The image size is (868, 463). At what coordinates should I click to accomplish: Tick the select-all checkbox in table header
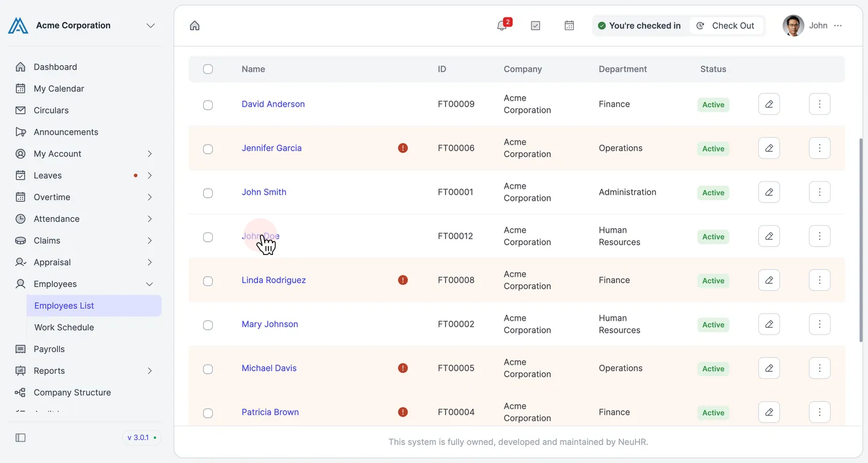[208, 69]
